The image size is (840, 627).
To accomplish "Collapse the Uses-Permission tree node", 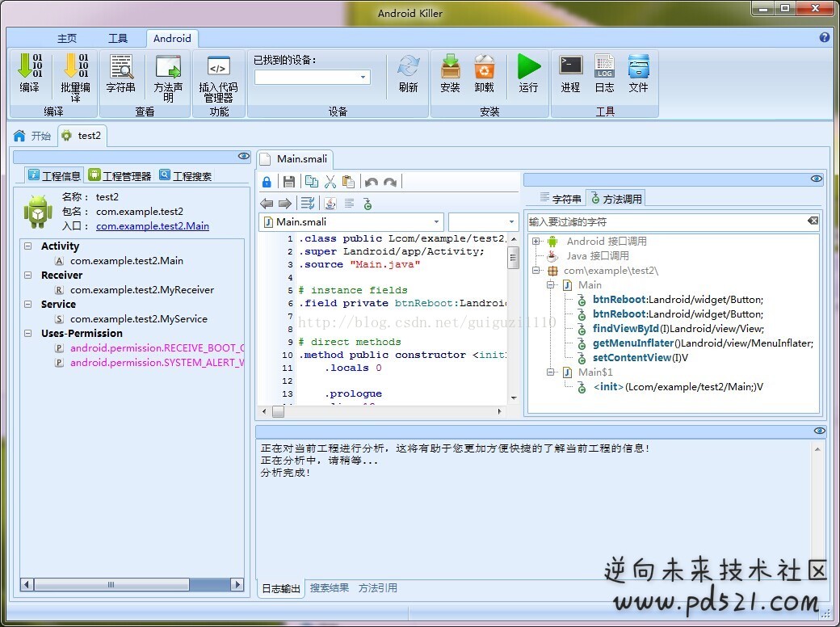I will click(27, 333).
